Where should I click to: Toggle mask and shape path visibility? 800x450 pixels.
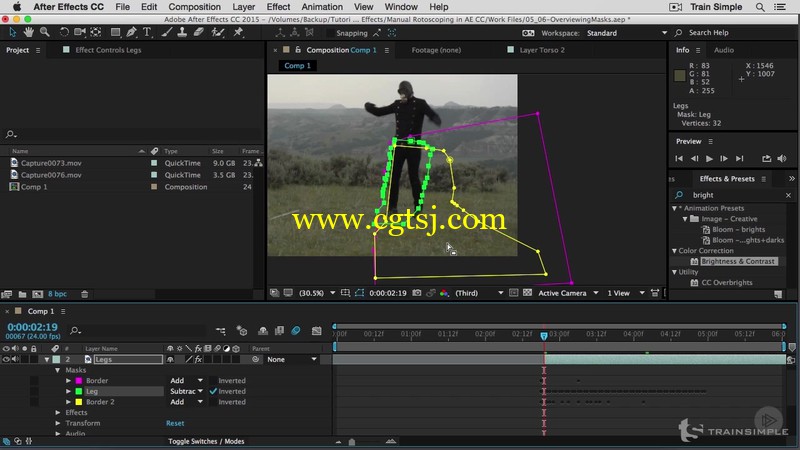360,293
